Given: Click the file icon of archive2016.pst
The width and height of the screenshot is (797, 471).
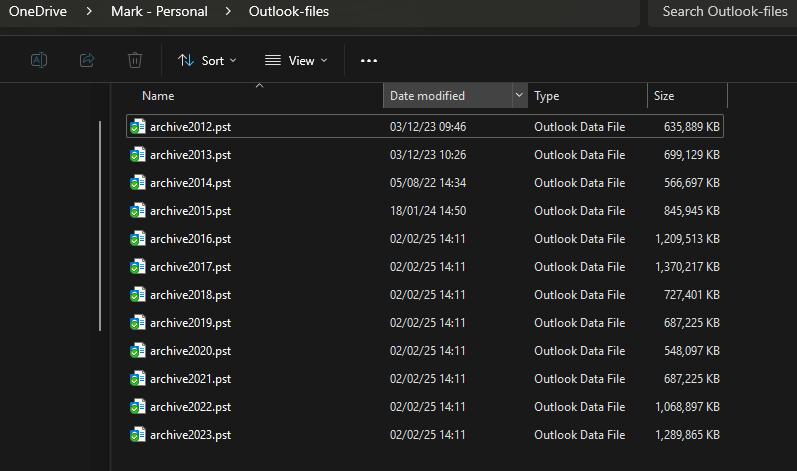Looking at the screenshot, I should pos(138,239).
